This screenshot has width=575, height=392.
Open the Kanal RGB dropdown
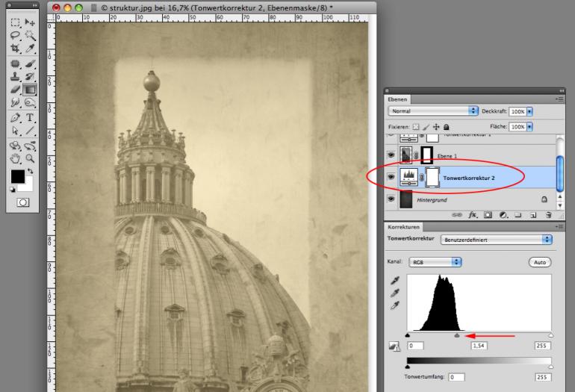pos(435,262)
